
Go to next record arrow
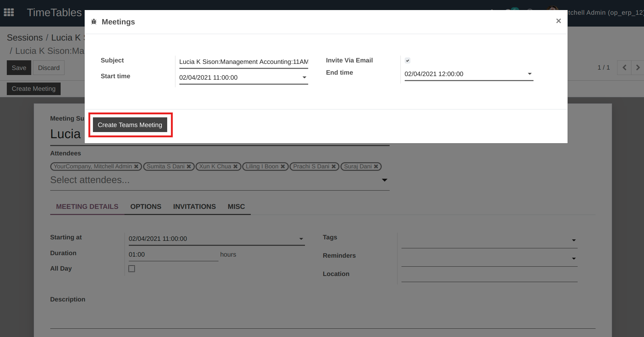(638, 67)
